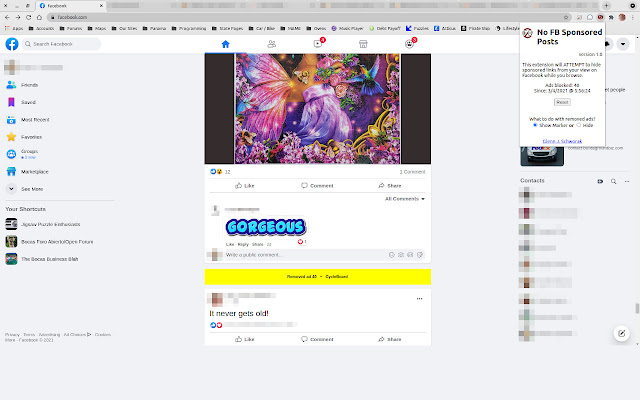Search contacts with the magnifier icon
This screenshot has height=400, width=640.
coord(613,181)
